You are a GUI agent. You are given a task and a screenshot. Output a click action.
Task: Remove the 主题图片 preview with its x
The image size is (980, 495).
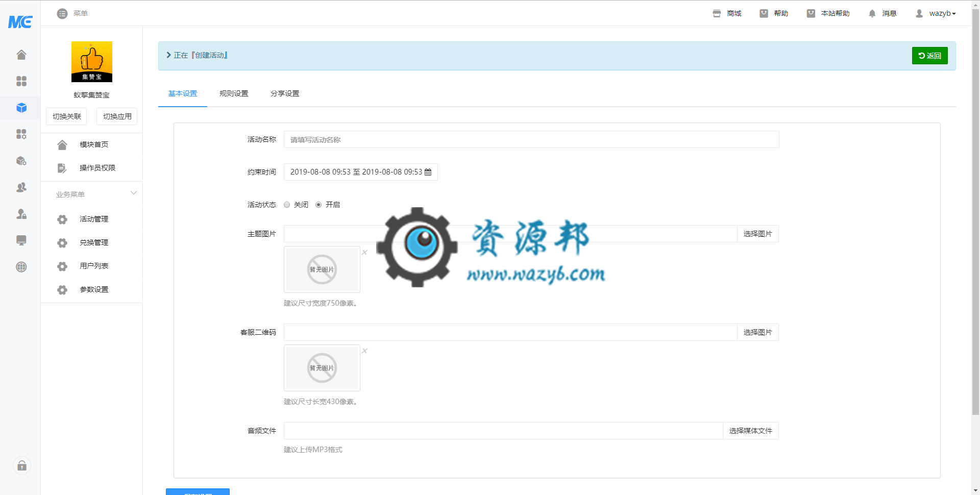click(364, 252)
